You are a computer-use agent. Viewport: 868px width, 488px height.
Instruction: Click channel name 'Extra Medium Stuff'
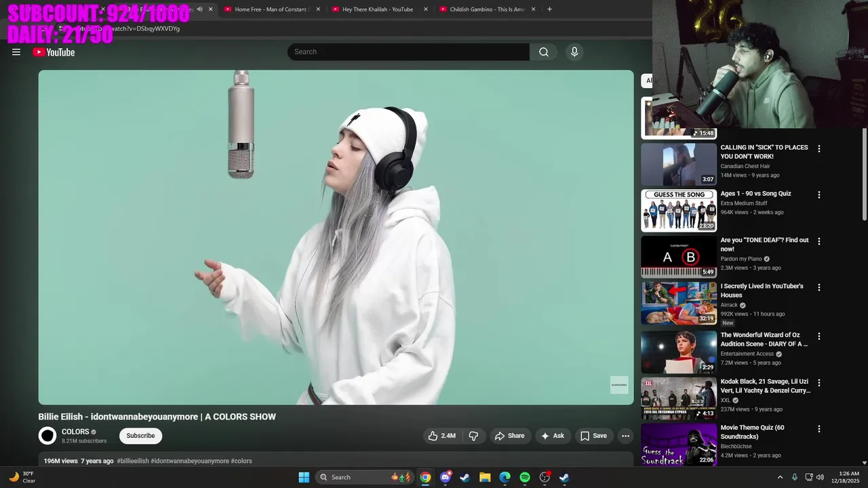tap(744, 203)
